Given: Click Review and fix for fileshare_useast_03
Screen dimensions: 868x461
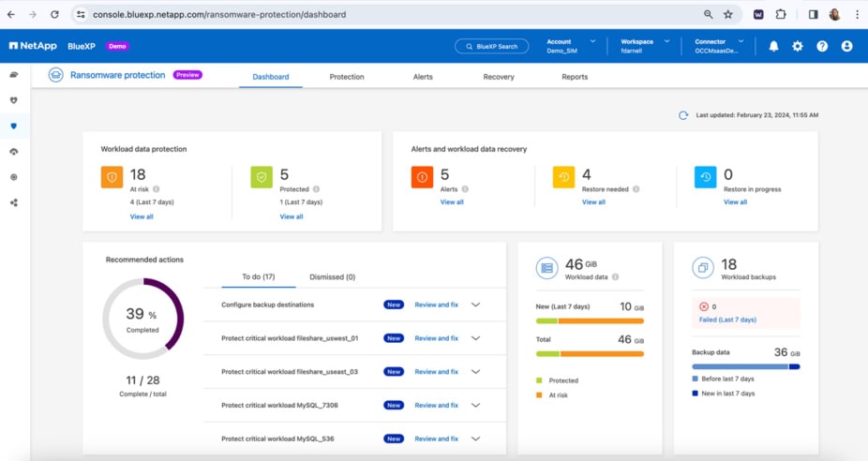Looking at the screenshot, I should click(x=436, y=372).
